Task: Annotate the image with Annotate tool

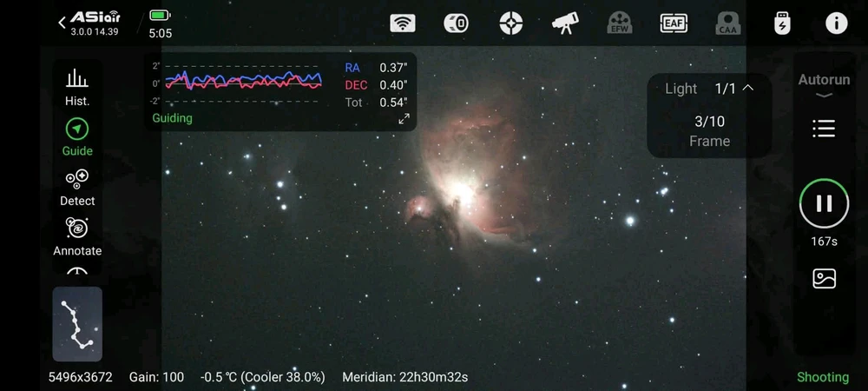Action: click(77, 236)
